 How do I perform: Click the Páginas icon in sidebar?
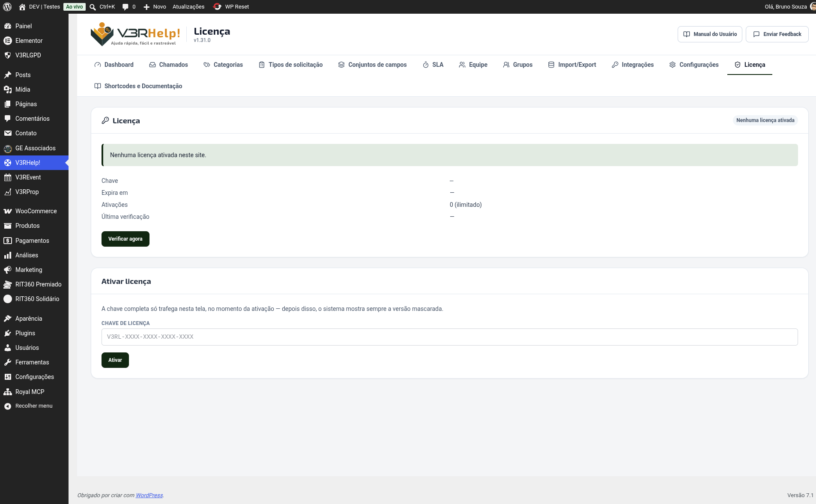(x=8, y=104)
